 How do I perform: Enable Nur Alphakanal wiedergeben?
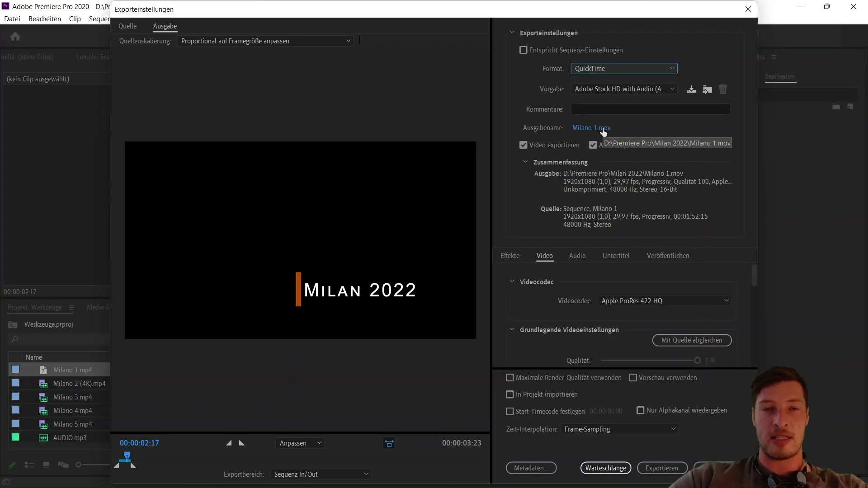(x=641, y=410)
